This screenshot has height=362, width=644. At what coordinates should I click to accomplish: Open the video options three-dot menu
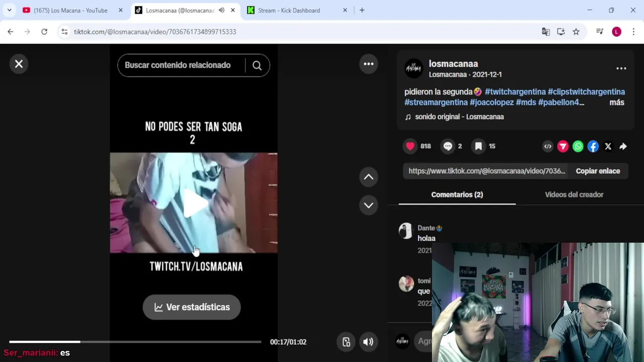click(x=368, y=64)
